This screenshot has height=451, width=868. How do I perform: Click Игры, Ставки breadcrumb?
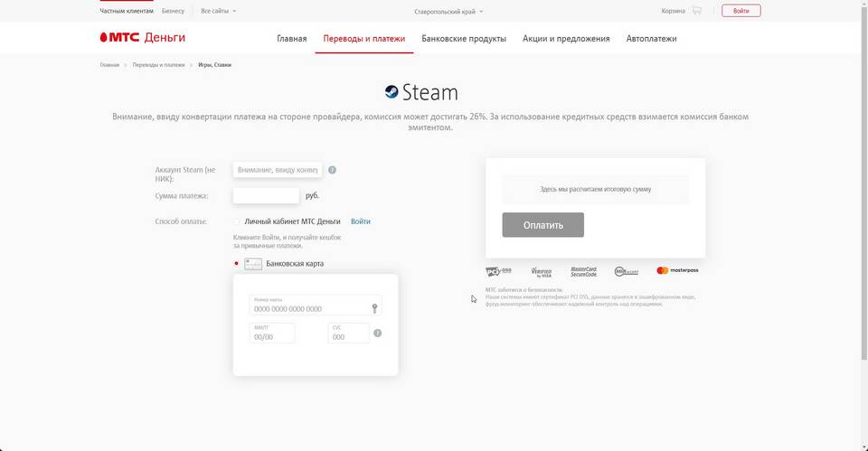point(215,65)
